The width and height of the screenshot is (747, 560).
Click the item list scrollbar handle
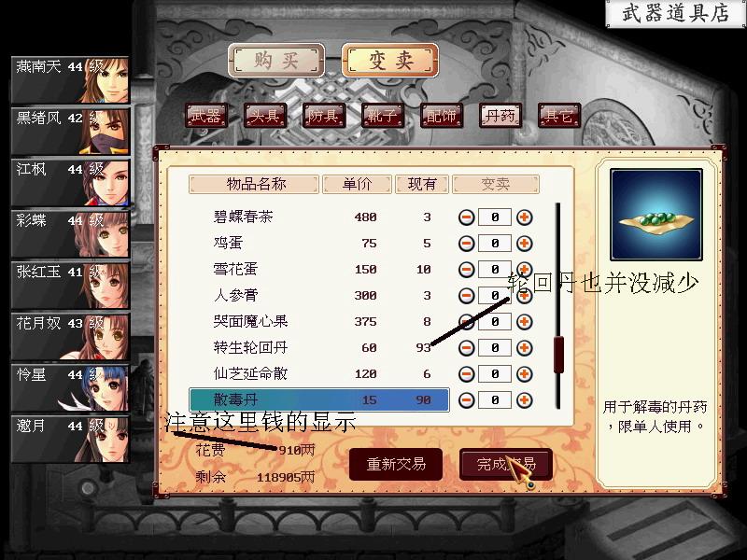(x=558, y=355)
